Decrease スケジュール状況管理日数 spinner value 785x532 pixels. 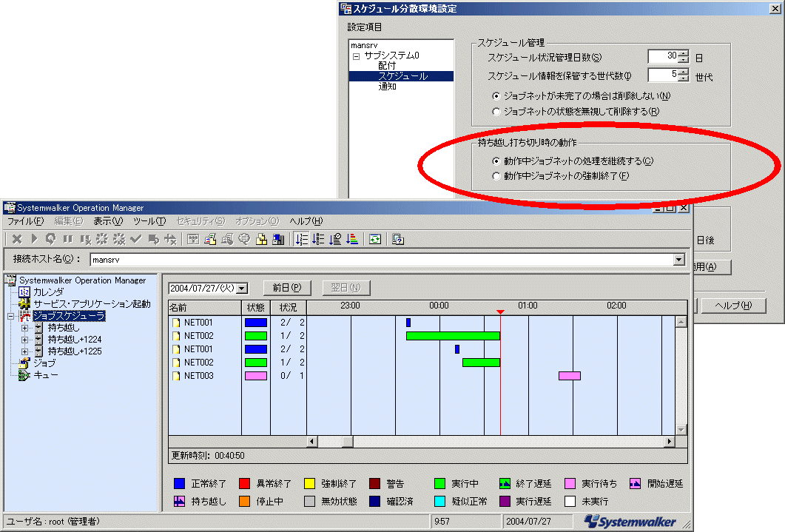[x=684, y=59]
